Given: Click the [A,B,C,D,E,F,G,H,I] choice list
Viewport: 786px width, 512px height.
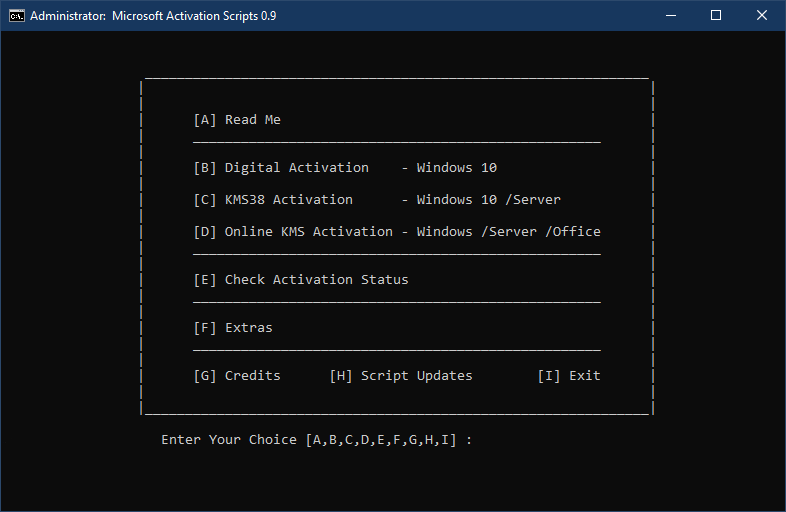Looking at the screenshot, I should coord(381,440).
